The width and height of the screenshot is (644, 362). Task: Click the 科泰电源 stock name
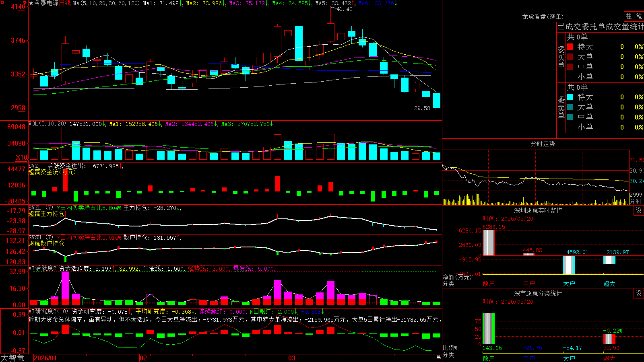coord(46,3)
